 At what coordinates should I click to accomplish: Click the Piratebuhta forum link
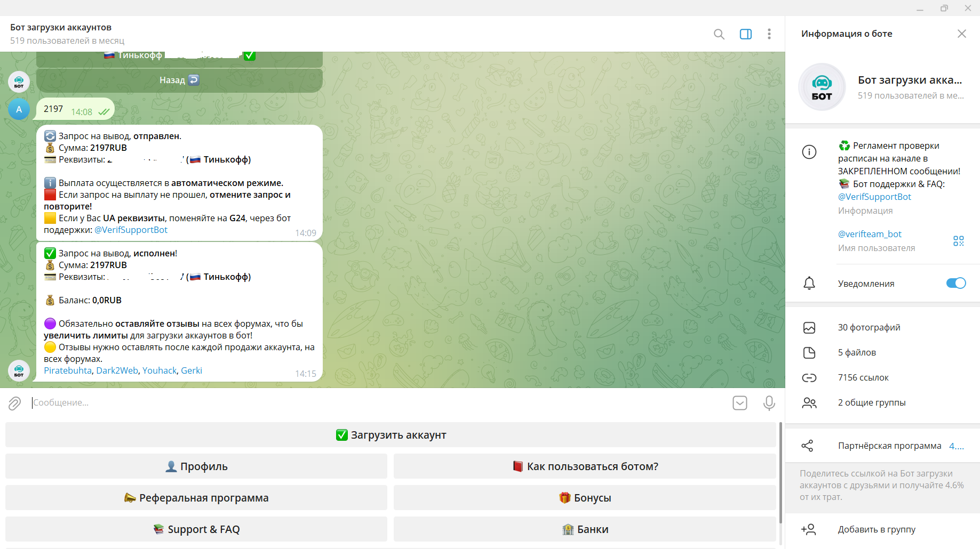(68, 370)
